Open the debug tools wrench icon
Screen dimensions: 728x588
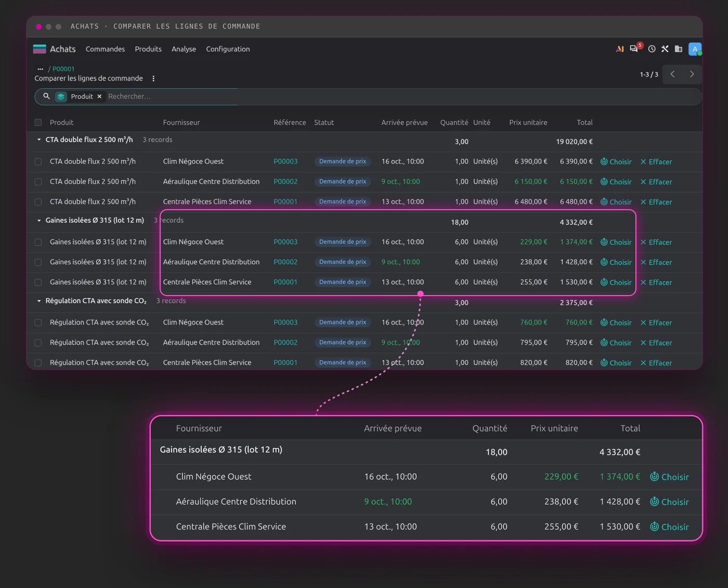pos(665,49)
